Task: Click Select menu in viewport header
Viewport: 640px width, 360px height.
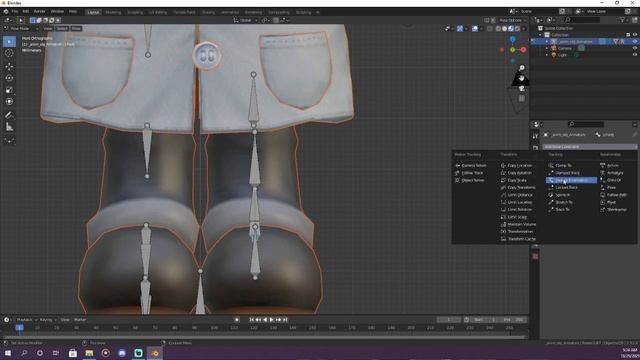Action: pyautogui.click(x=62, y=29)
